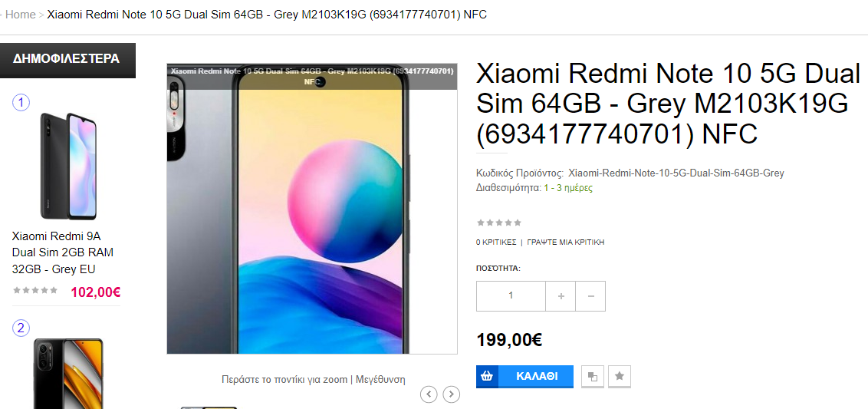Add product to wishlist star icon
This screenshot has width=868, height=409.
click(620, 376)
